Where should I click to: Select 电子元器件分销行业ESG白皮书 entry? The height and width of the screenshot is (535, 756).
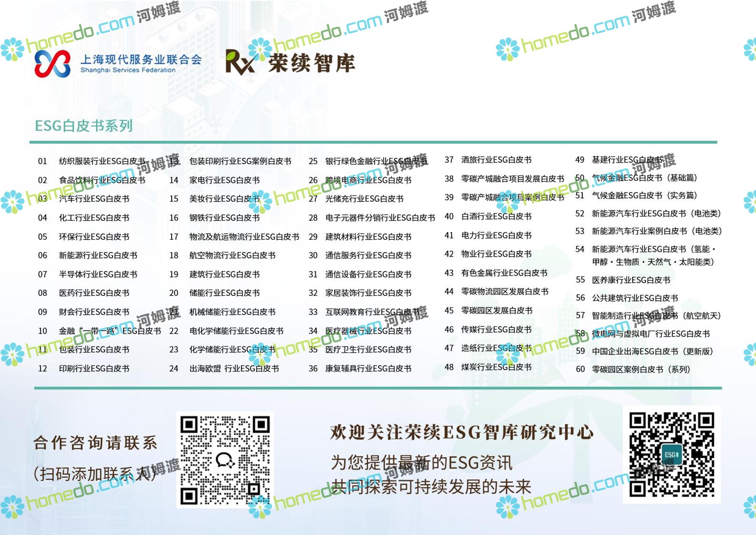click(x=380, y=218)
